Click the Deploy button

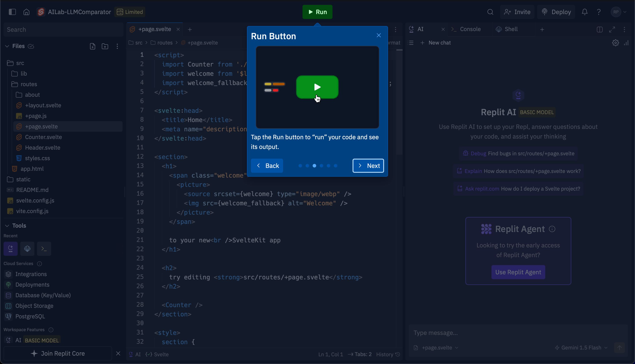coord(556,12)
